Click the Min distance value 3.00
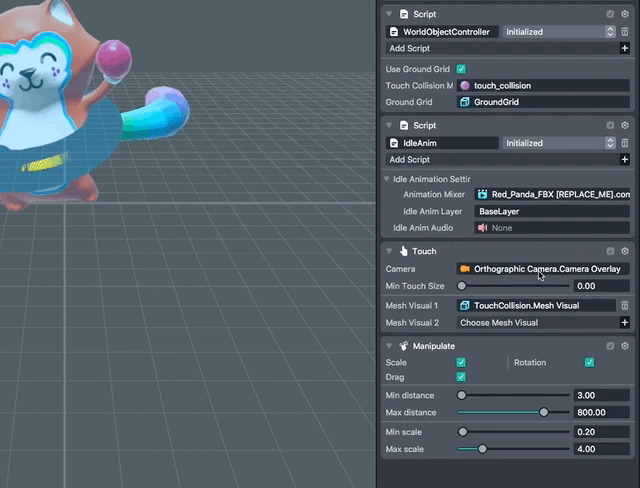 pos(601,395)
